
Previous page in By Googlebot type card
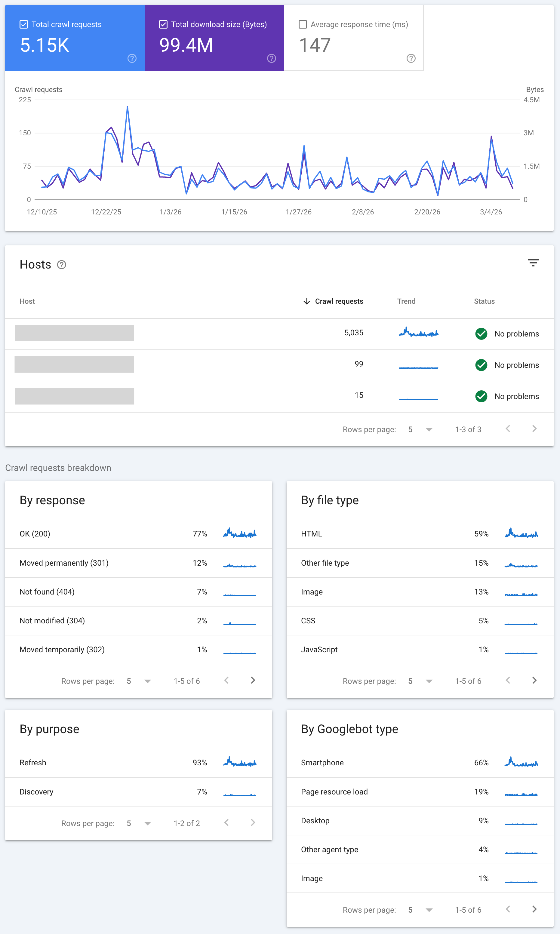(x=508, y=909)
